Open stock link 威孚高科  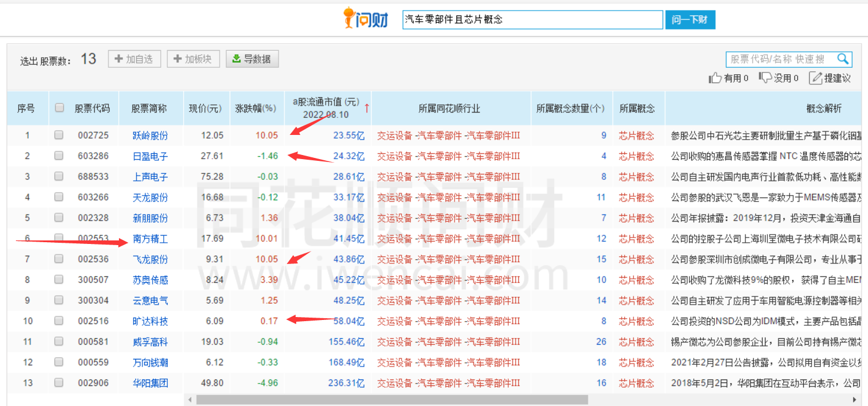coord(150,342)
